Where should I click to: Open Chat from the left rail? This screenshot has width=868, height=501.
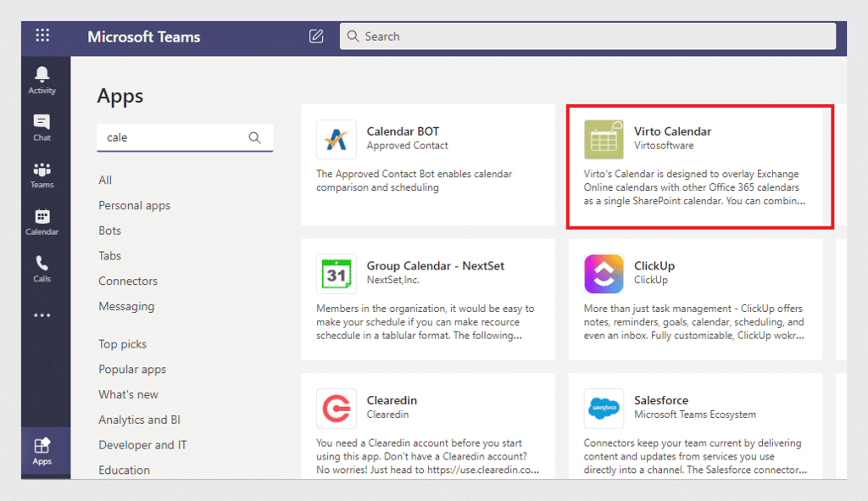[42, 128]
